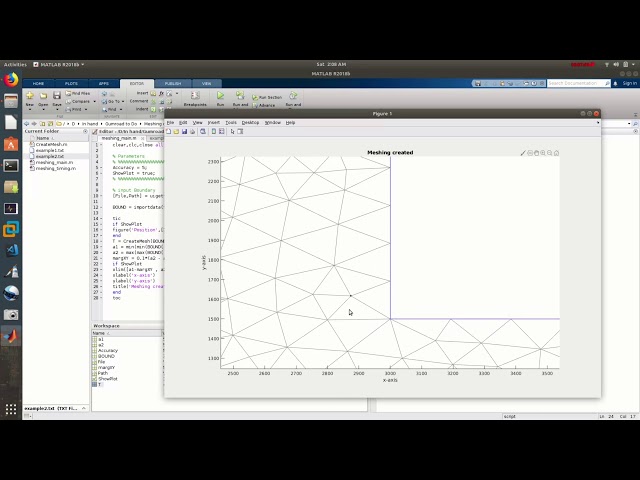Click the New file icon
Viewport: 640px width, 480px height.
(30, 98)
